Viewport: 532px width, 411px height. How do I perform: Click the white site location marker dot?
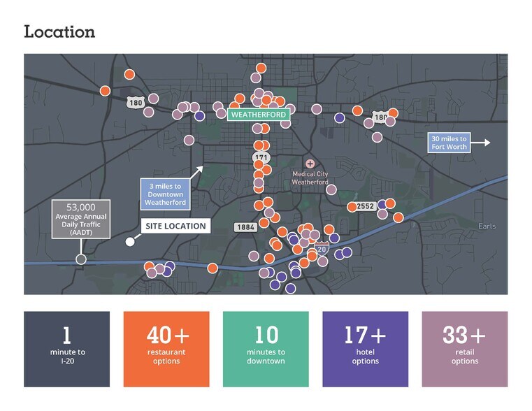click(x=130, y=242)
